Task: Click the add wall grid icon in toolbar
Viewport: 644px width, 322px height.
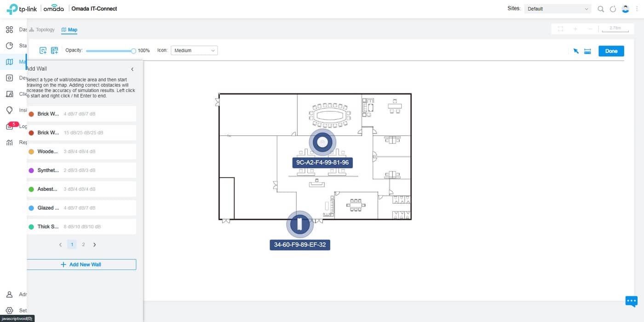Action: pyautogui.click(x=54, y=51)
